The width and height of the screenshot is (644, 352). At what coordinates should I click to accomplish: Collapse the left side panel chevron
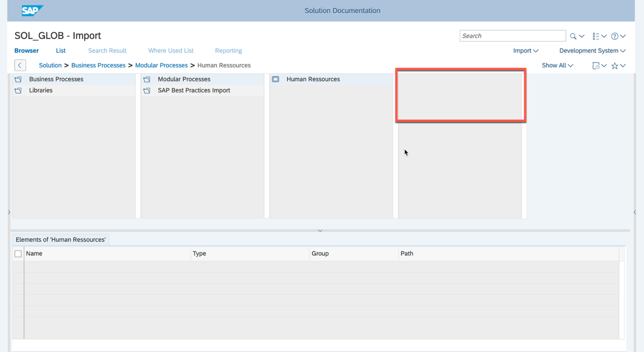(9, 212)
